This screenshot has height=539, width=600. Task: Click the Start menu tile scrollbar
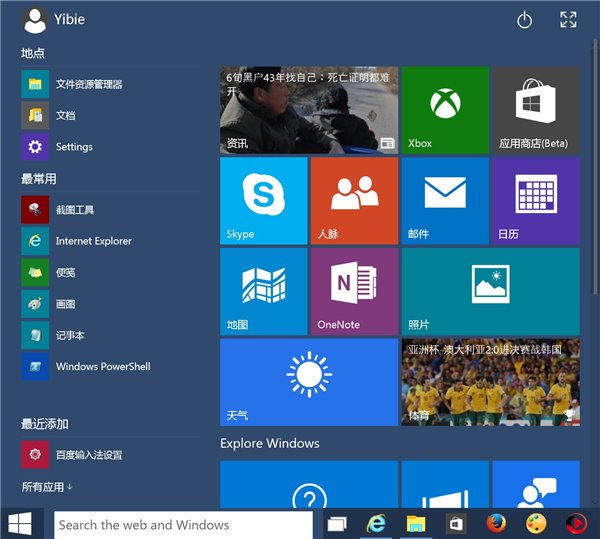pyautogui.click(x=595, y=166)
